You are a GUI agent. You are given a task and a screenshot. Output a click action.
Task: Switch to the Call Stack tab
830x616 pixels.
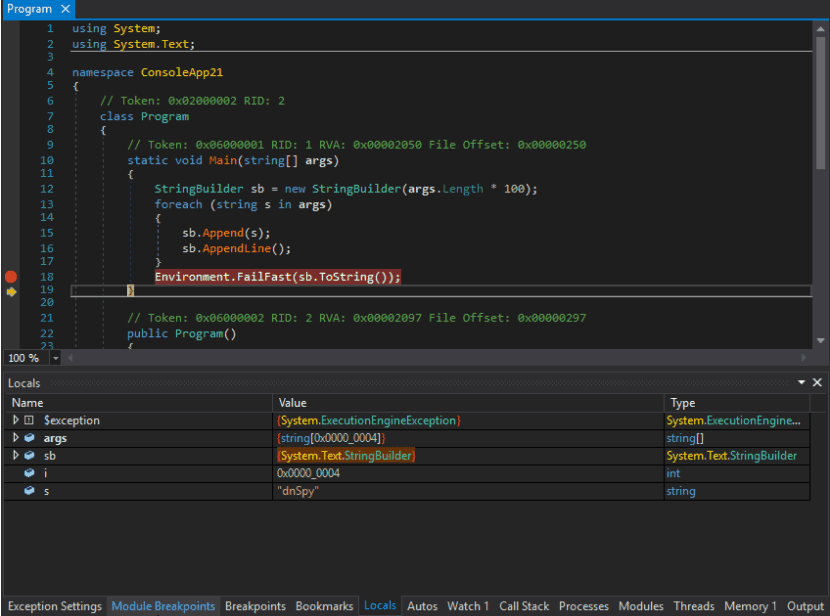coord(524,606)
